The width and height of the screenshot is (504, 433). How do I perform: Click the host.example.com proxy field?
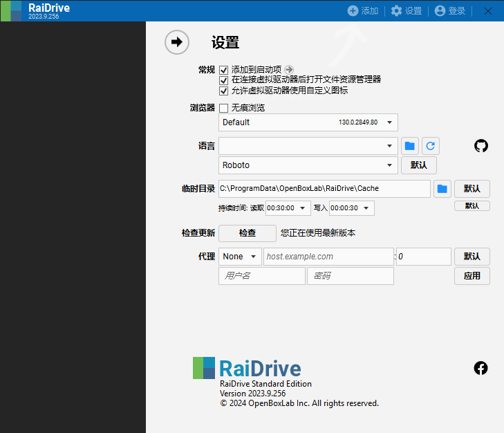[x=328, y=257]
